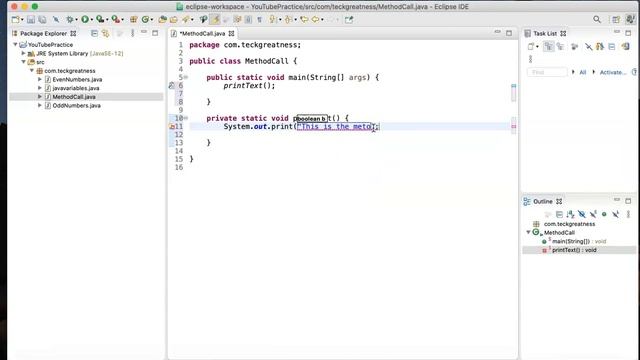Click the Pin Editor toolbar icon
The width and height of the screenshot is (640, 360).
tap(349, 20)
